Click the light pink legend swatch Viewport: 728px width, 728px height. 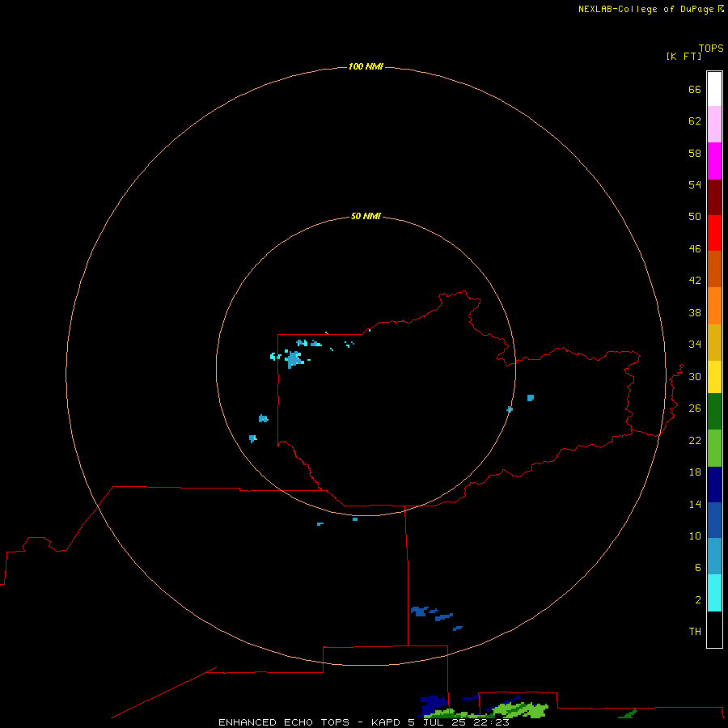714,125
